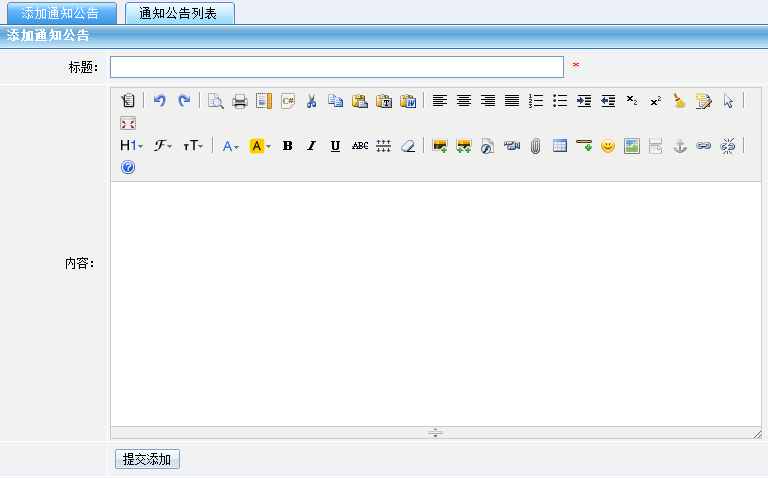This screenshot has height=478, width=768.
Task: Click the insert hyperlink chain icon
Action: (x=703, y=146)
